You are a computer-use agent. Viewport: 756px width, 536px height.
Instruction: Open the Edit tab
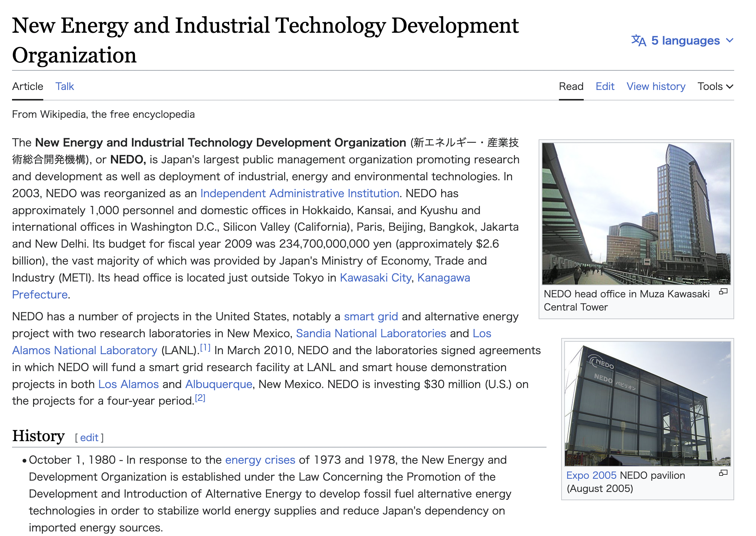605,87
